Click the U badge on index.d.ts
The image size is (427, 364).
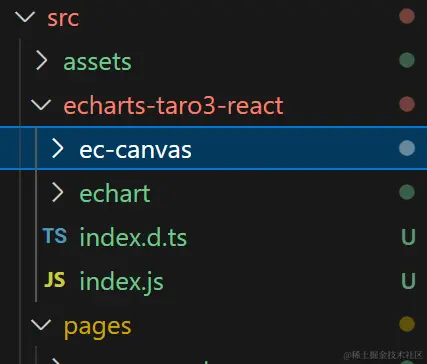point(408,237)
